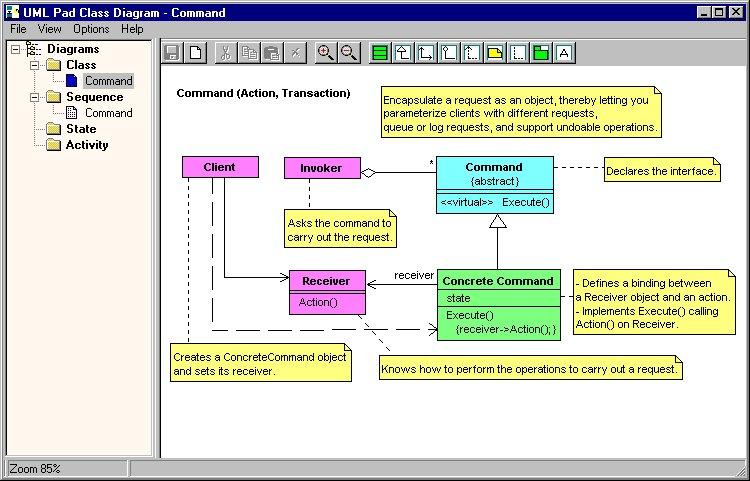Image resolution: width=750 pixels, height=481 pixels.
Task: Open the Command diagram under Sequence
Action: click(x=109, y=113)
